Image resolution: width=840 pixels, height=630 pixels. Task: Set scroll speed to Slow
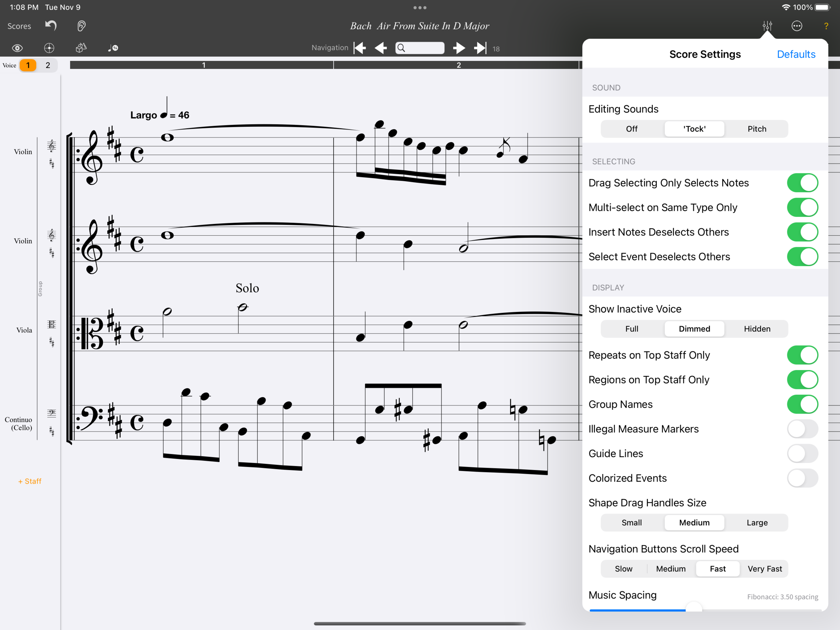tap(624, 569)
